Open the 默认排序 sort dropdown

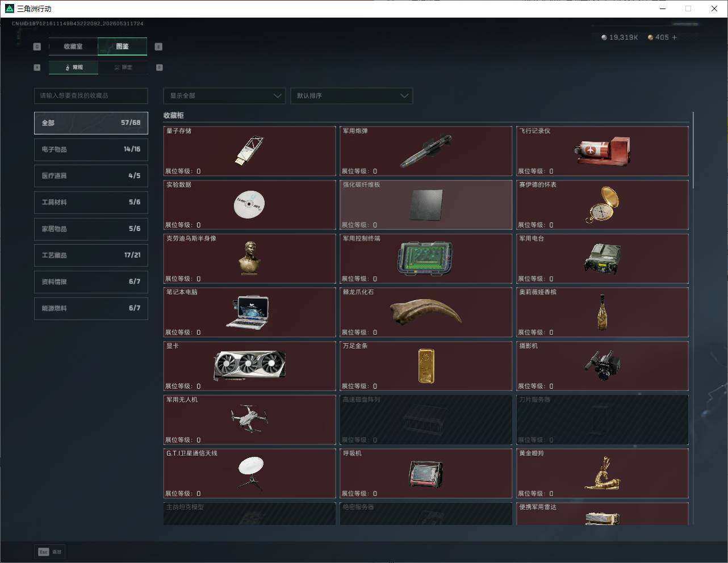tap(352, 96)
